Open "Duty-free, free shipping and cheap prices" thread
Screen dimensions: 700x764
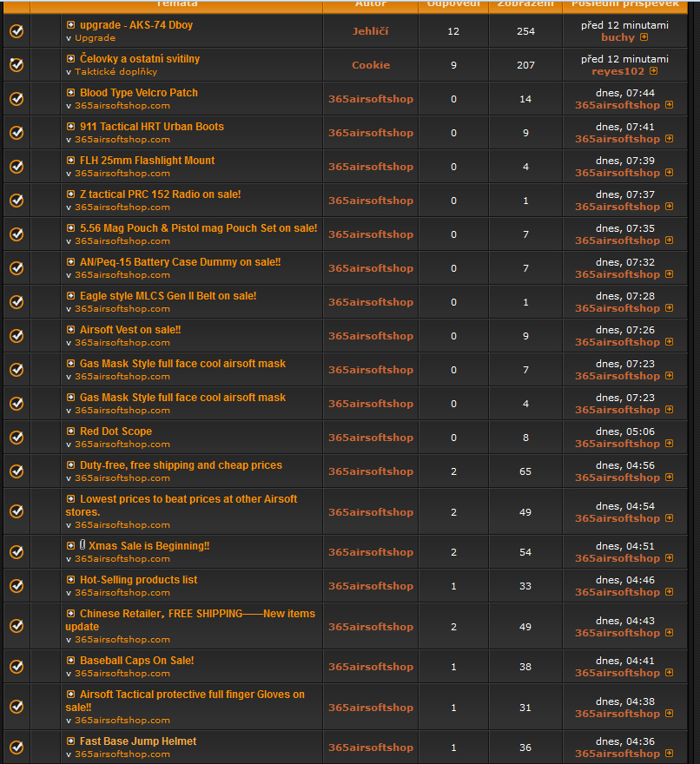(181, 465)
